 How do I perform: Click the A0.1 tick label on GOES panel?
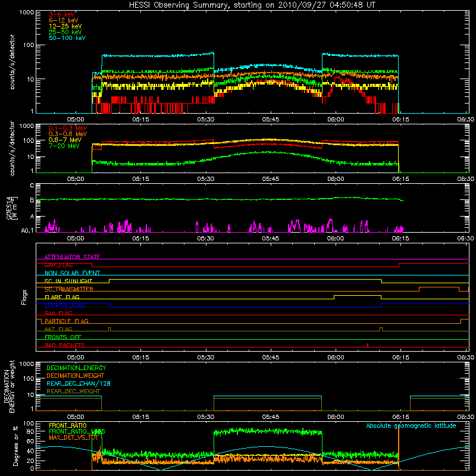click(x=27, y=230)
